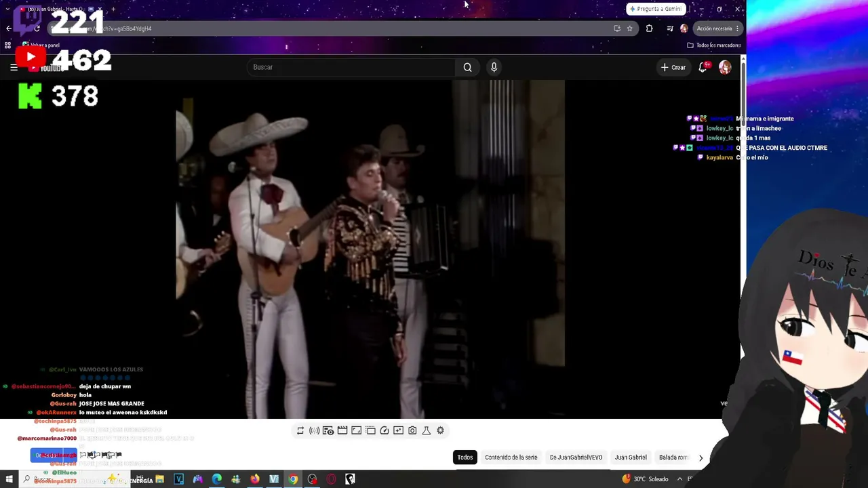
Task: Enable cinema mode clapperboard icon
Action: click(342, 430)
